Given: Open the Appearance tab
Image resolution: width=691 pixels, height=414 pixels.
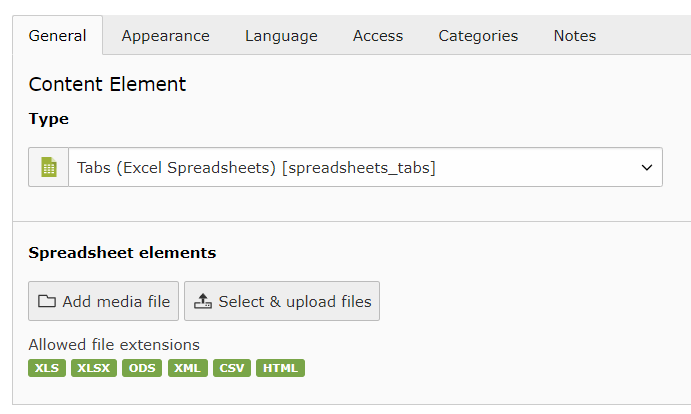Looking at the screenshot, I should pyautogui.click(x=166, y=36).
